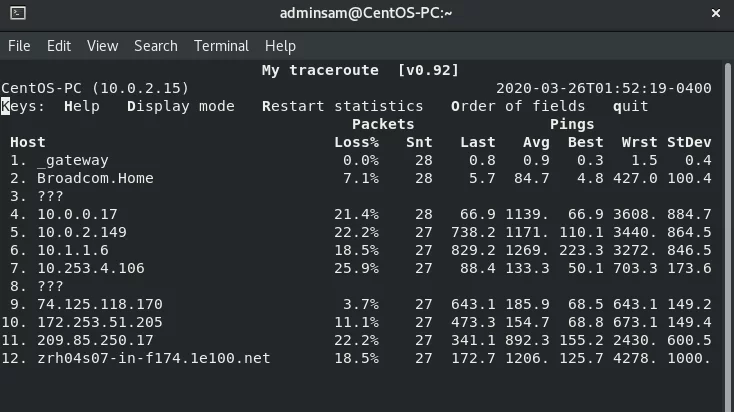This screenshot has width=734, height=412.
Task: Open the Edit menu
Action: pos(59,46)
